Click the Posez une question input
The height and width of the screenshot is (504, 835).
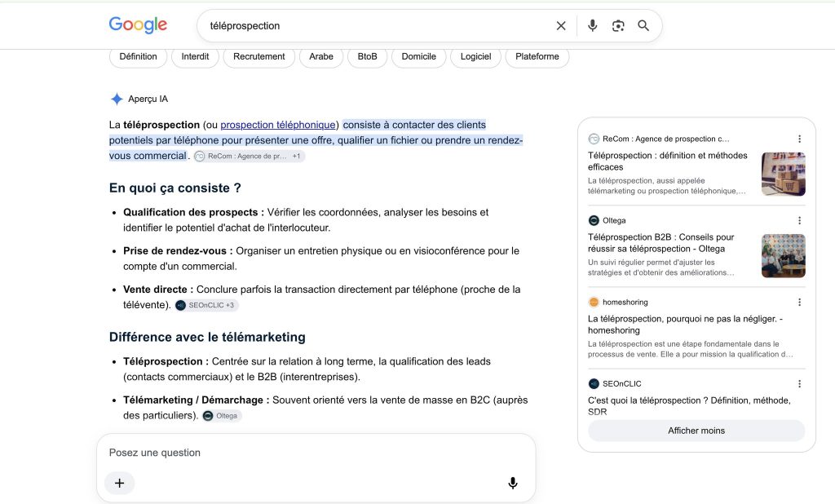pos(314,453)
